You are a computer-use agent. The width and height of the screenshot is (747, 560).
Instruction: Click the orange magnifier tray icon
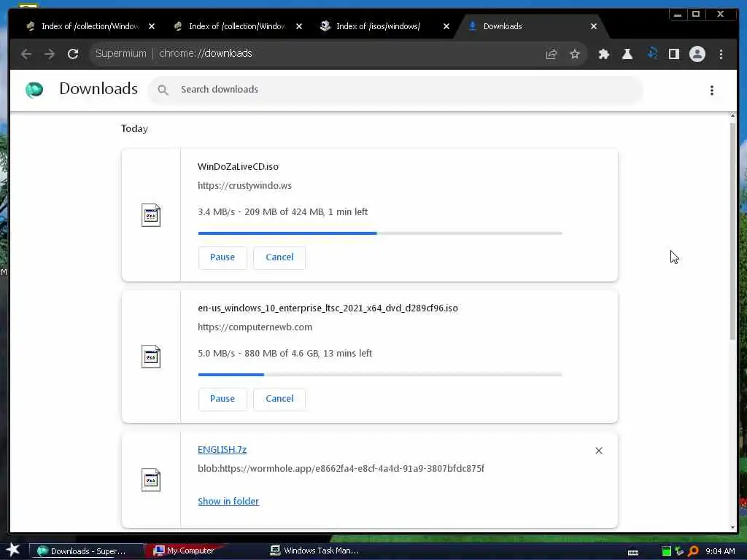693,551
